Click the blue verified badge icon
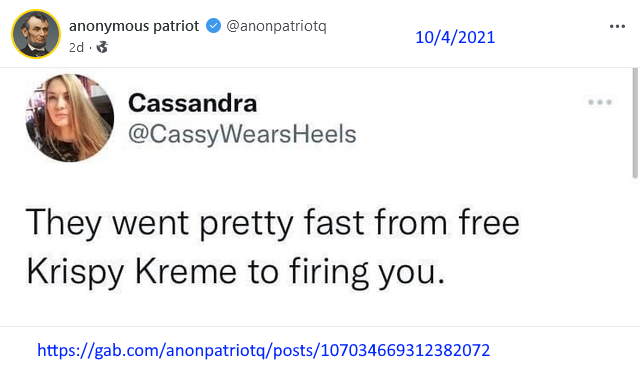This screenshot has height=373, width=641. (x=213, y=26)
